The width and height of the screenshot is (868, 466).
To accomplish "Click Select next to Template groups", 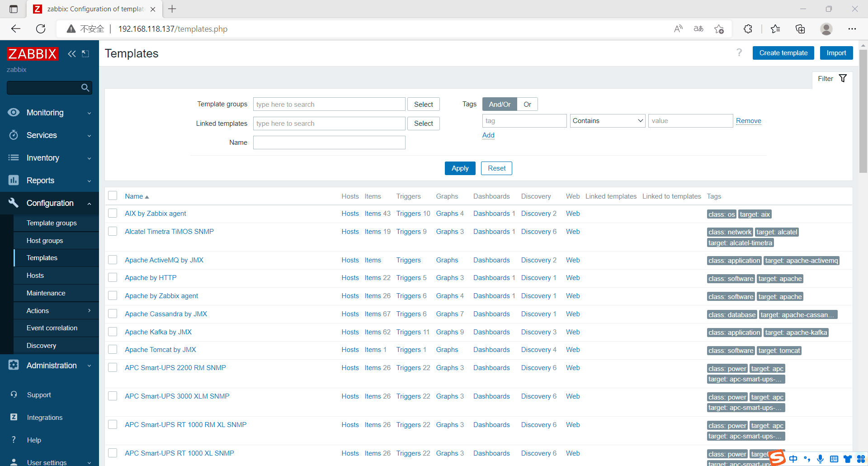I will pyautogui.click(x=423, y=104).
